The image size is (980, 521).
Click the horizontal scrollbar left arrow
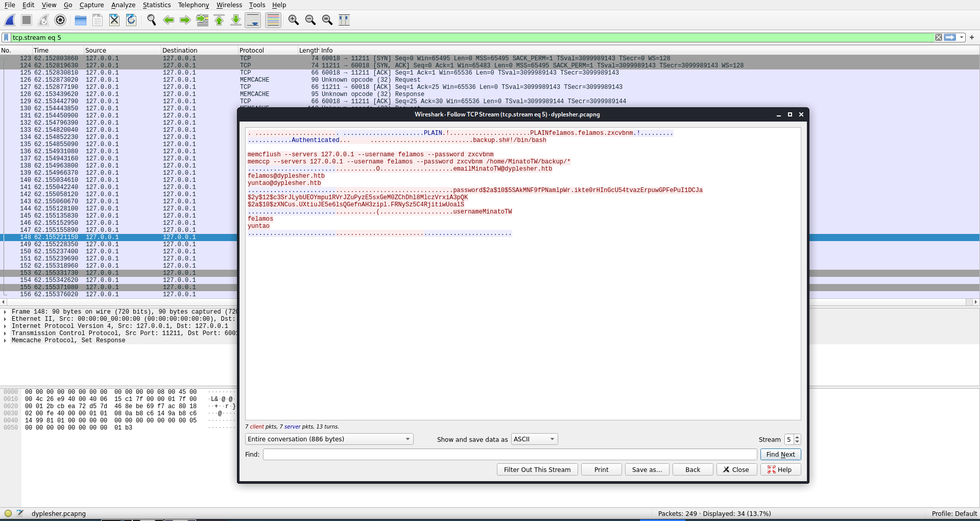[x=4, y=302]
